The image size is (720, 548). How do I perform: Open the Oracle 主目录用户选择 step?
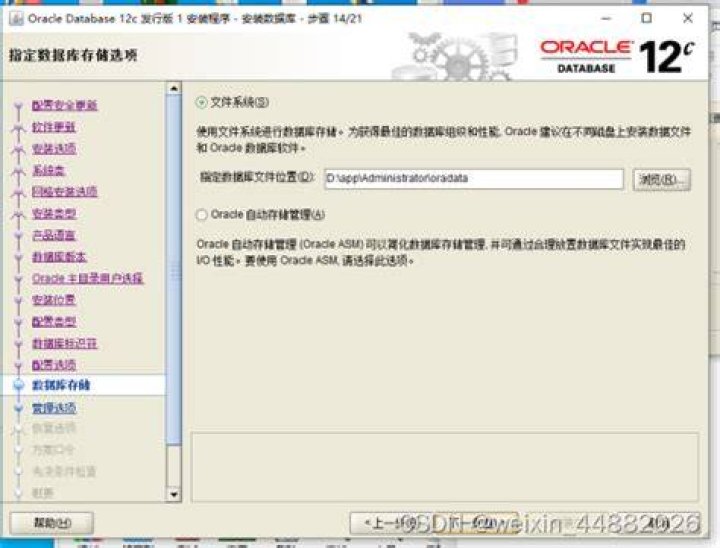(x=88, y=278)
